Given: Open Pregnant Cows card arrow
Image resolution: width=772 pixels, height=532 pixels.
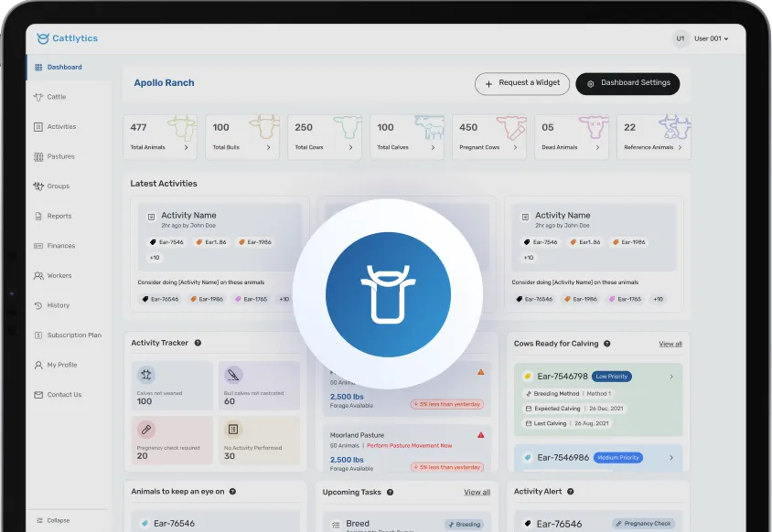Looking at the screenshot, I should (x=515, y=147).
